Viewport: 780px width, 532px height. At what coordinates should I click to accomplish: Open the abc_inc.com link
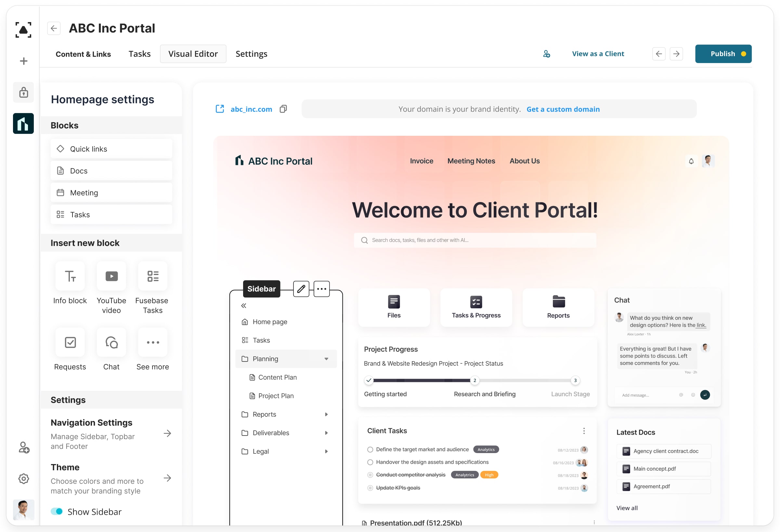[251, 109]
